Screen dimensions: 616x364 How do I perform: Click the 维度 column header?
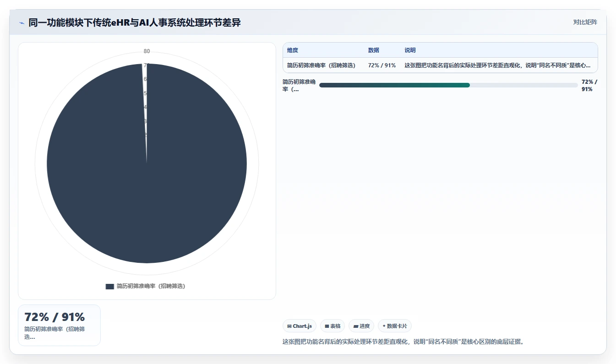pos(293,50)
